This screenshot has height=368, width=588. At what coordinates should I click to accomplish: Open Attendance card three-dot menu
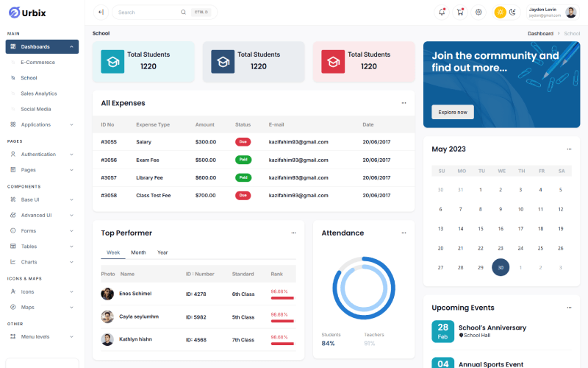404,233
